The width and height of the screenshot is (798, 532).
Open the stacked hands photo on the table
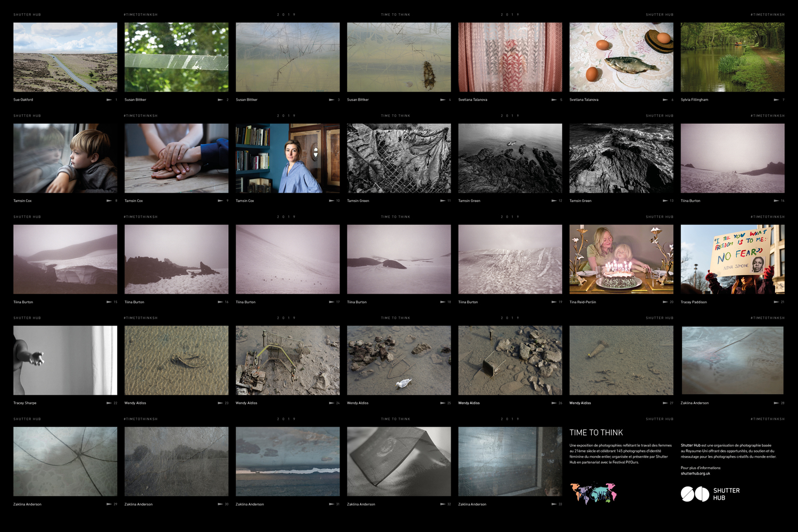176,158
